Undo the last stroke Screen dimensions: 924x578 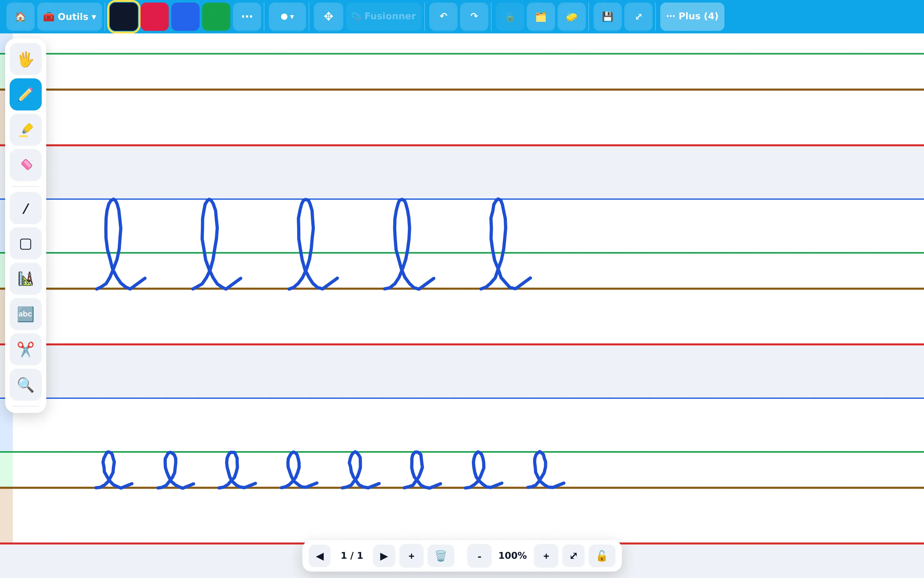(443, 16)
